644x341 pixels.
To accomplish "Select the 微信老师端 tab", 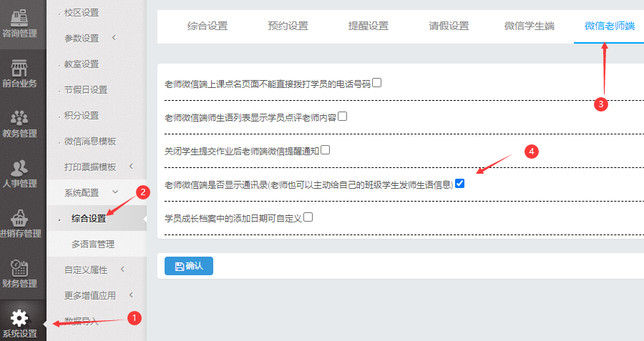I will (610, 26).
